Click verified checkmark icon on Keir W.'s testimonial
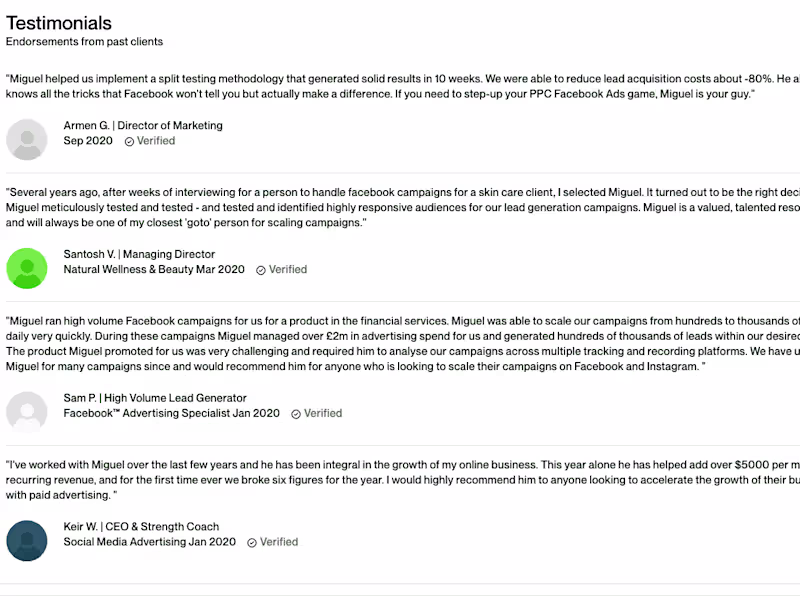Viewport: 800px width, 600px height. pyautogui.click(x=252, y=542)
